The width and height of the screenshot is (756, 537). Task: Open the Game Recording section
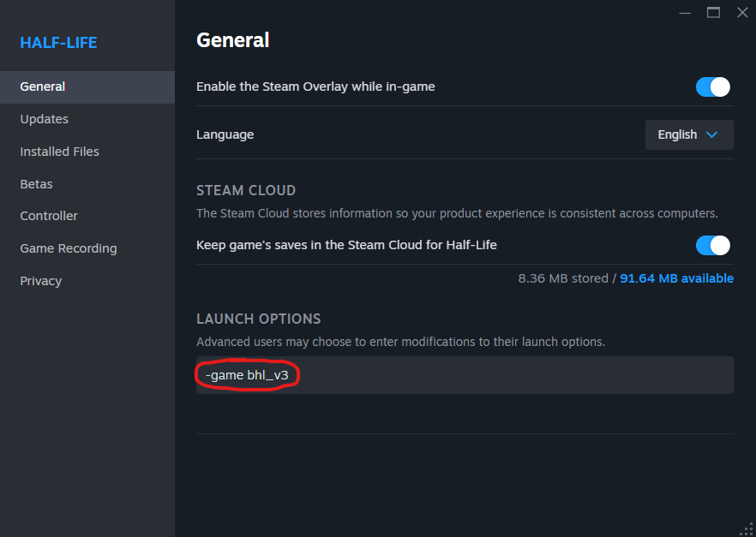[69, 248]
